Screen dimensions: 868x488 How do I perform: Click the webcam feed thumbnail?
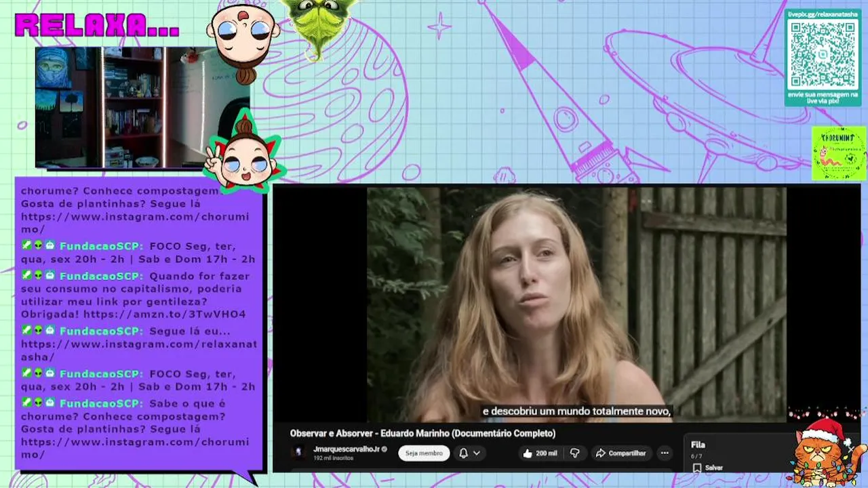[142, 107]
